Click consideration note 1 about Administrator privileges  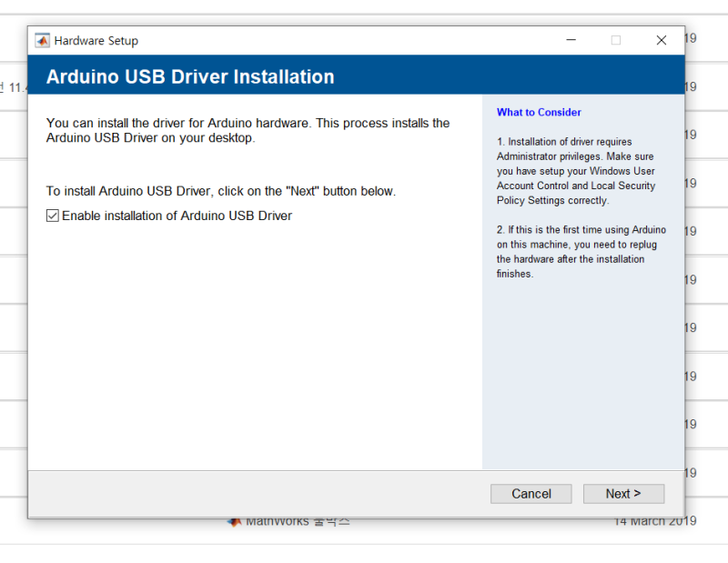point(576,171)
